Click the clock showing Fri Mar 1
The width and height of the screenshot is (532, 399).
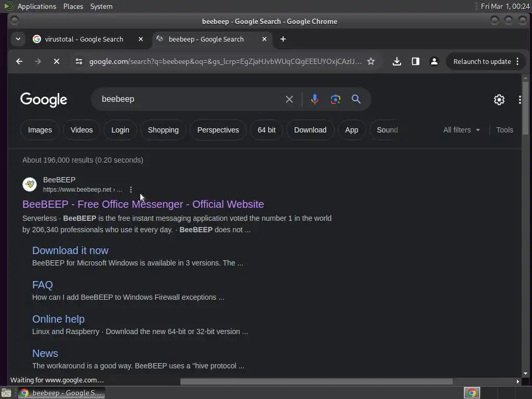(505, 6)
